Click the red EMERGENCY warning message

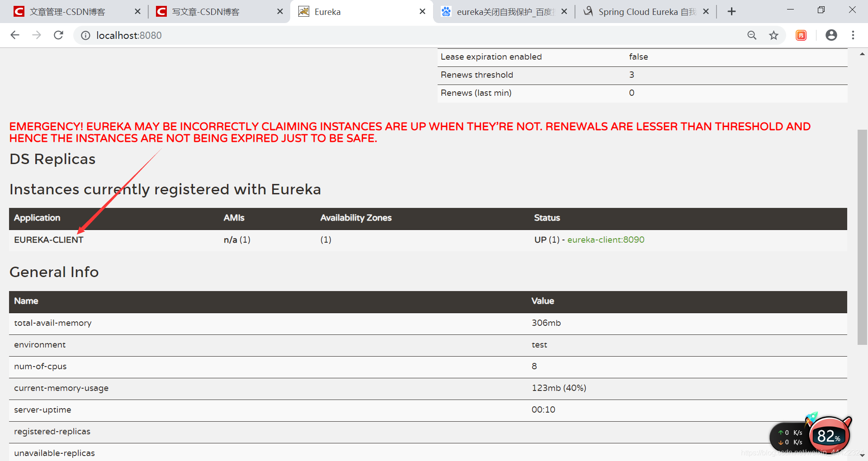(410, 132)
